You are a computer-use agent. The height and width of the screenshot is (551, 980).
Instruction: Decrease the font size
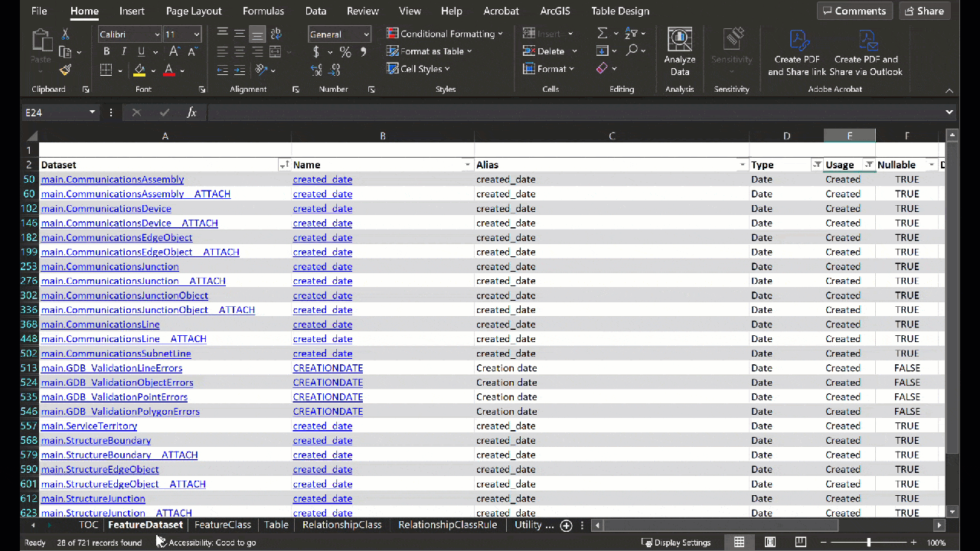[191, 51]
